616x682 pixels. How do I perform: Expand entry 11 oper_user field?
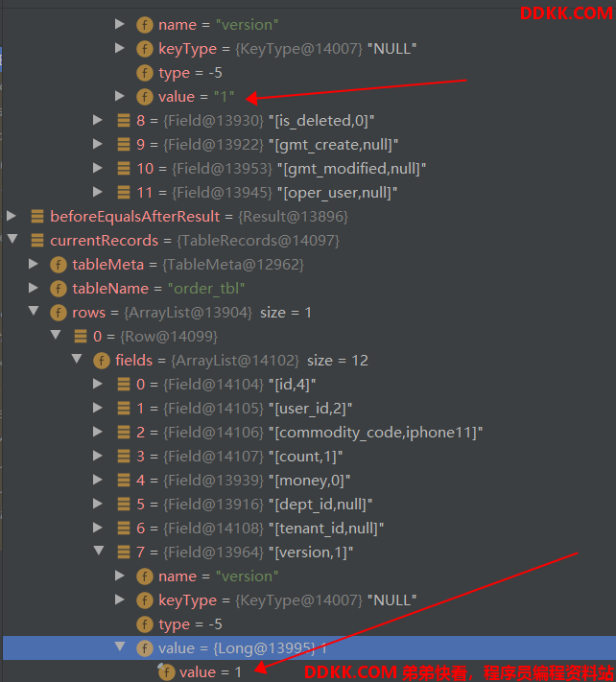click(x=98, y=192)
